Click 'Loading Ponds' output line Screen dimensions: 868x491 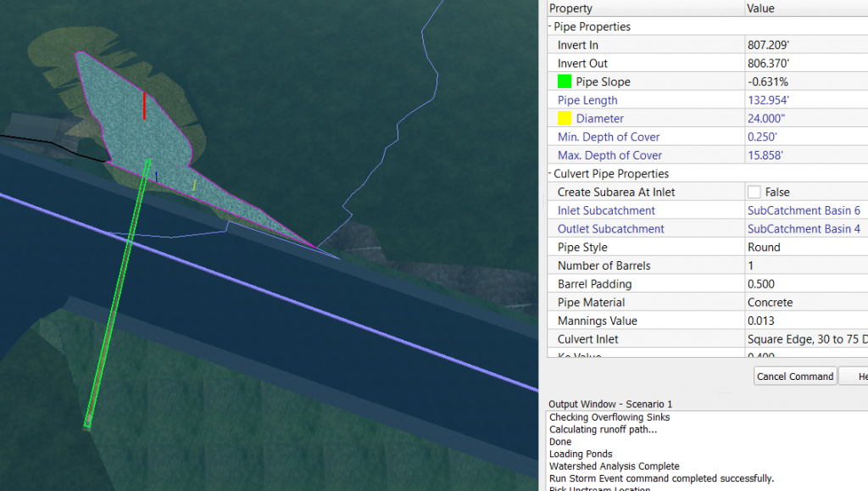tap(581, 454)
